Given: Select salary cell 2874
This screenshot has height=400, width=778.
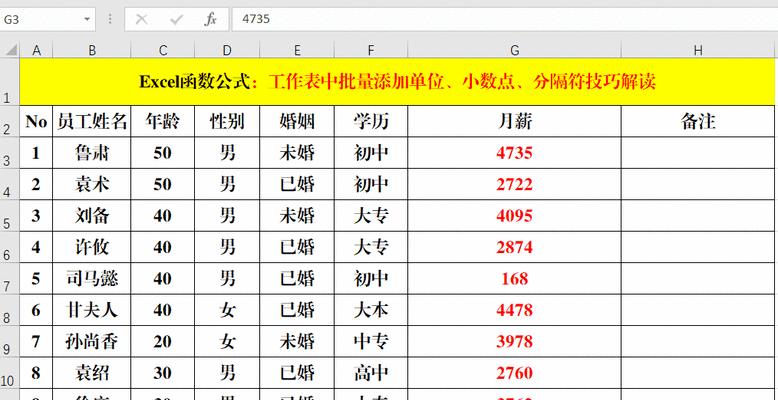Looking at the screenshot, I should click(x=515, y=247).
